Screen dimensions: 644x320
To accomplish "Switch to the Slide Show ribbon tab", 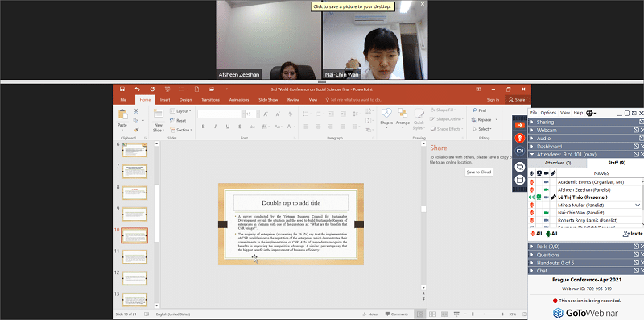I will point(268,100).
